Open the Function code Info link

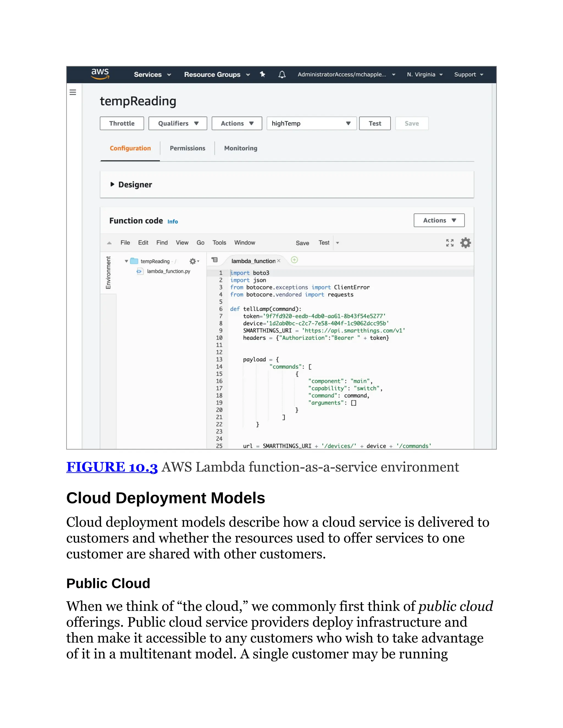pos(172,222)
